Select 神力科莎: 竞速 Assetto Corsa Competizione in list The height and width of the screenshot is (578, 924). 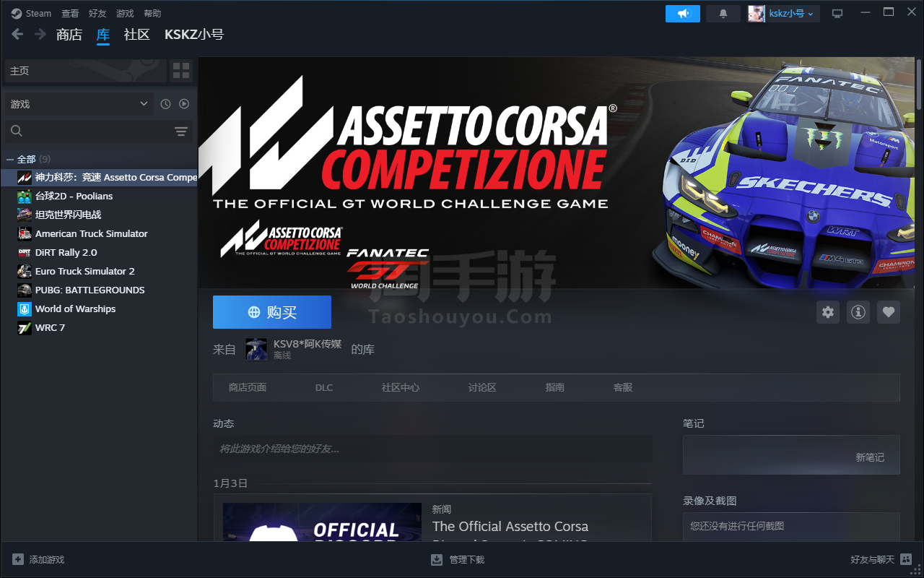(x=99, y=177)
